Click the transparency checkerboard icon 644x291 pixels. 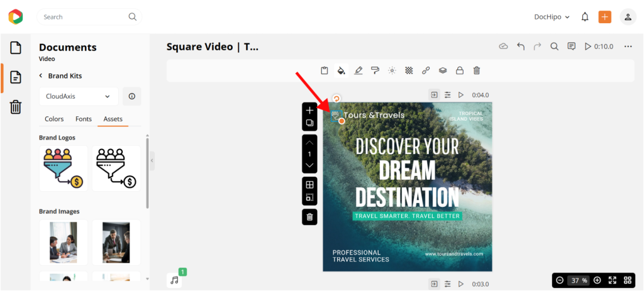pyautogui.click(x=409, y=70)
